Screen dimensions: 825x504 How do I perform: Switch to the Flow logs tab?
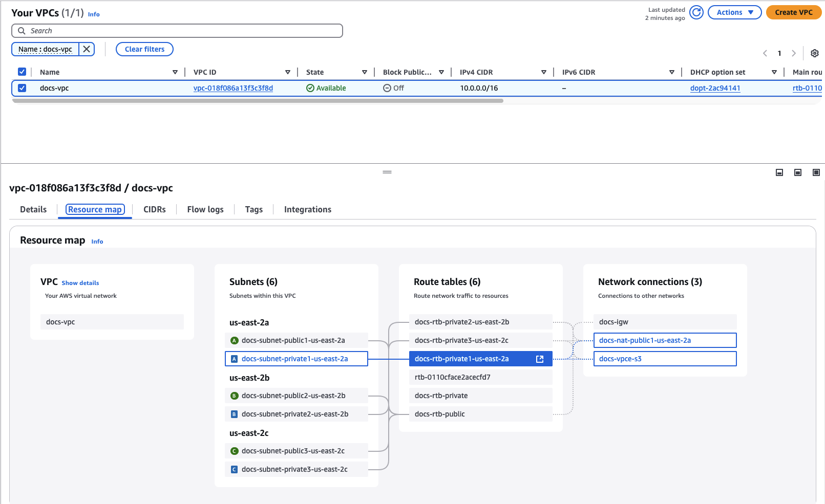pos(205,209)
